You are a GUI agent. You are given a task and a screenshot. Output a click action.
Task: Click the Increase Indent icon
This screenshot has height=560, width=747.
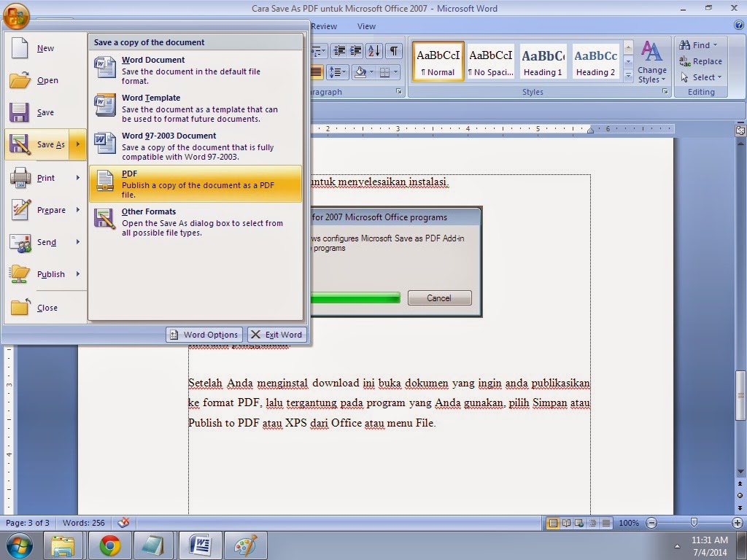coord(355,50)
